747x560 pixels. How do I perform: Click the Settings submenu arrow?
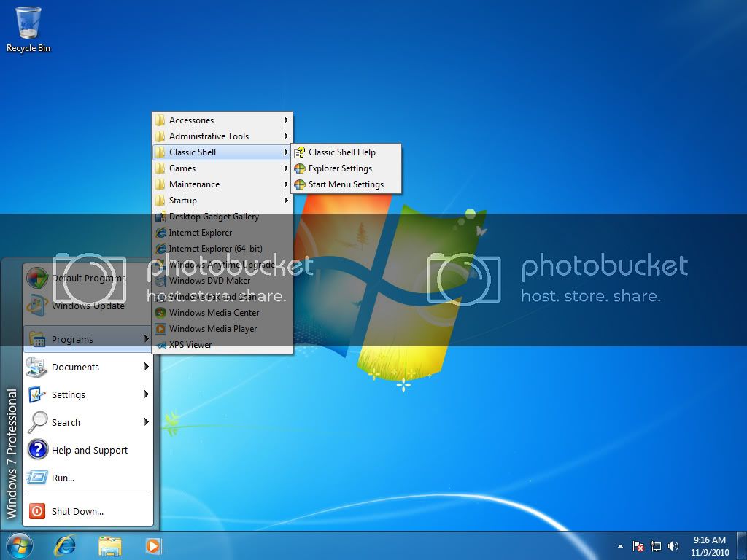146,394
